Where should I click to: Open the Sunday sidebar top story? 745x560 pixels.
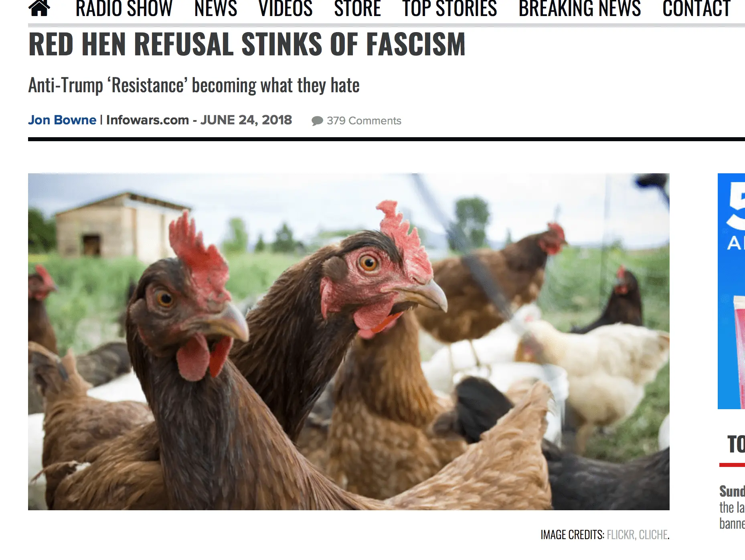pos(732,507)
